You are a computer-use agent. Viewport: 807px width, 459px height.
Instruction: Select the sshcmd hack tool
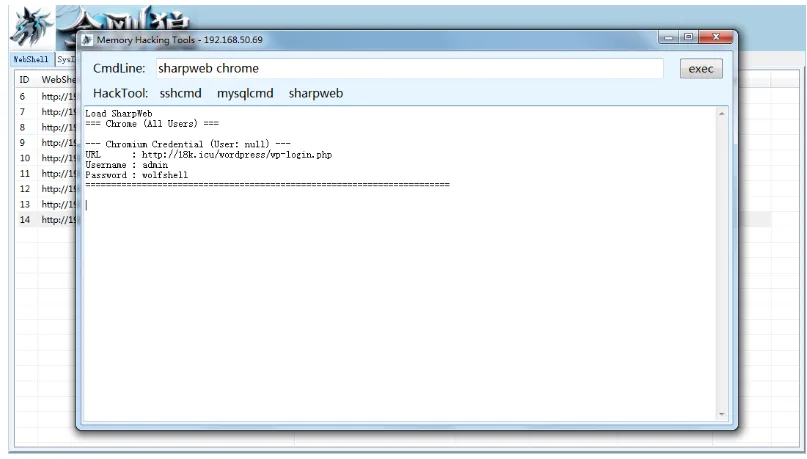tap(180, 93)
